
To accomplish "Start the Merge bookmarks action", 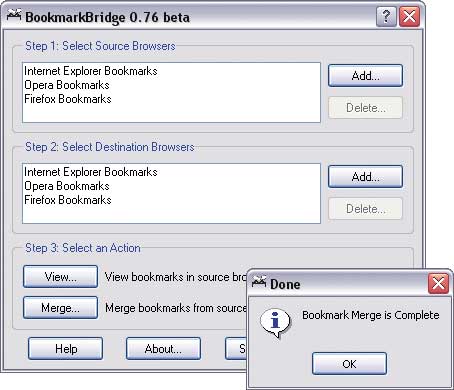I will pos(60,307).
